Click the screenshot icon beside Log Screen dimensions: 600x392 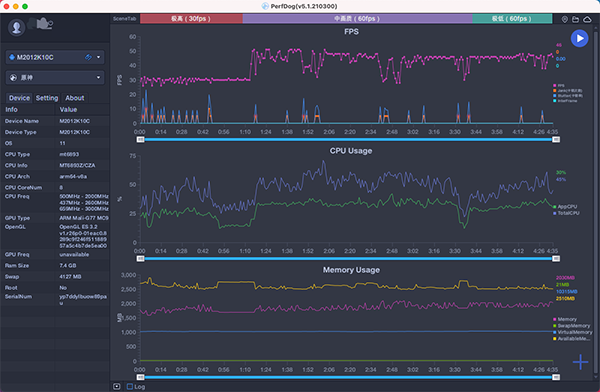[117, 387]
